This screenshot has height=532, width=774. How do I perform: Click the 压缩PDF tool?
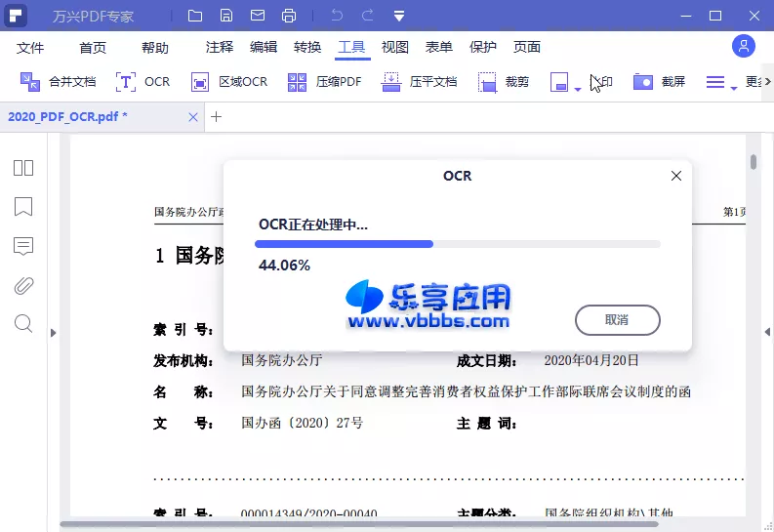click(x=324, y=81)
